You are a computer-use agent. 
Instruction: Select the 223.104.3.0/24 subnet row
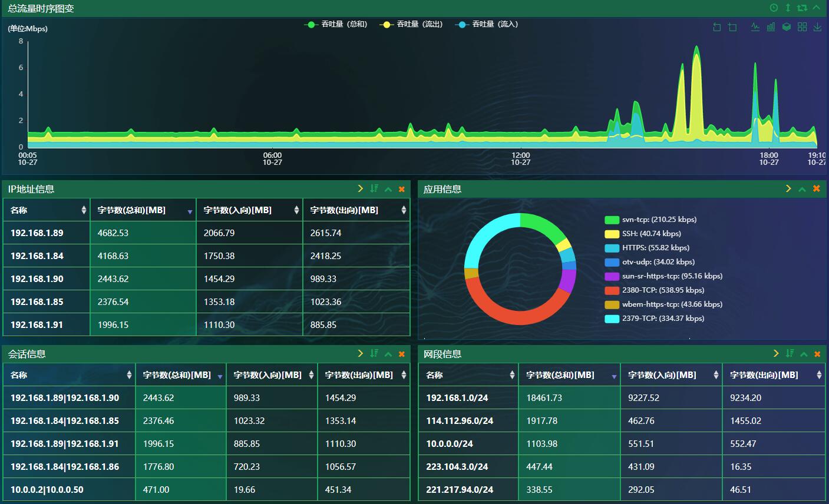[x=622, y=467]
